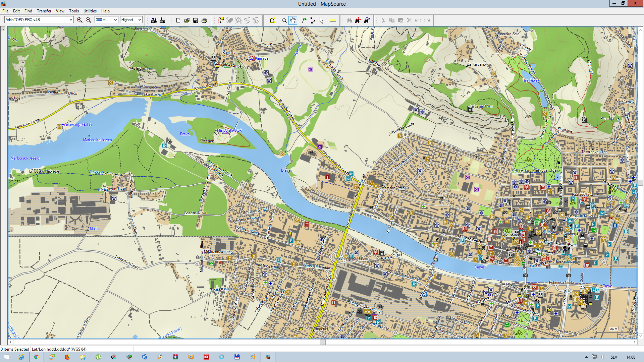Open the Highest detail level dropdown
The width and height of the screenshot is (644, 362).
(x=131, y=20)
